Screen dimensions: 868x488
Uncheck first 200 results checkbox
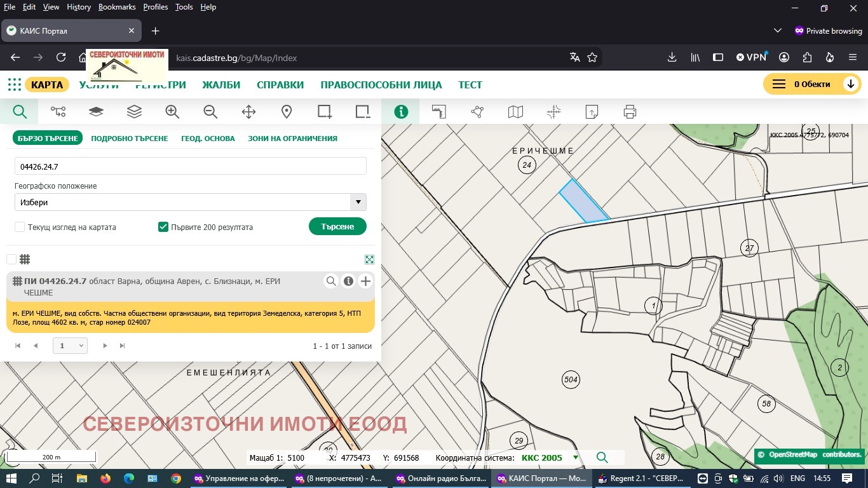[x=163, y=227]
